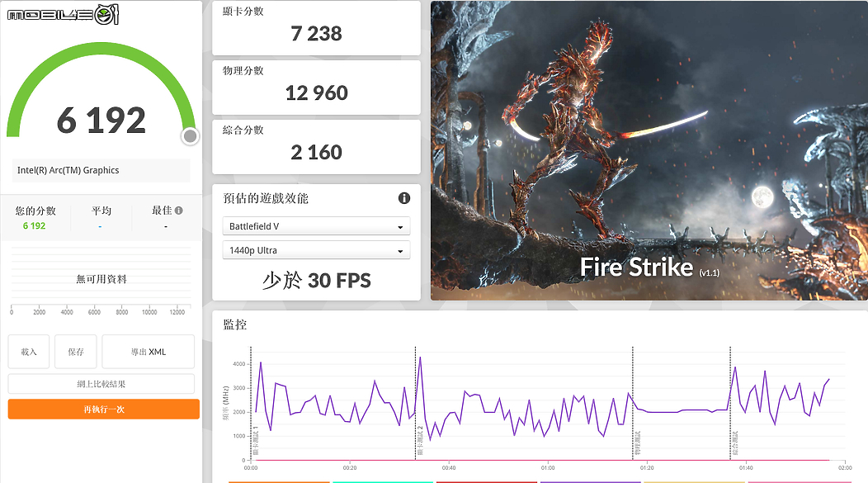Click the info icon next to 最佳
868x483 pixels.
(x=179, y=211)
